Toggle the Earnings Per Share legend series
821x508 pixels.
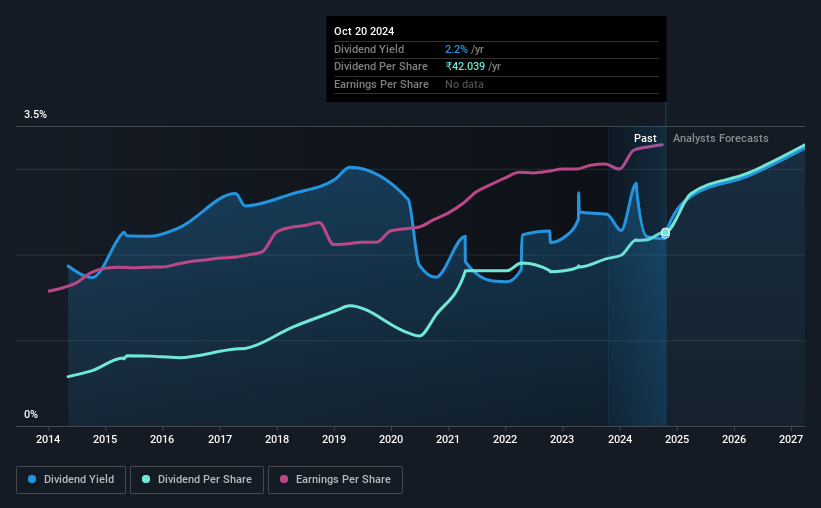(335, 480)
